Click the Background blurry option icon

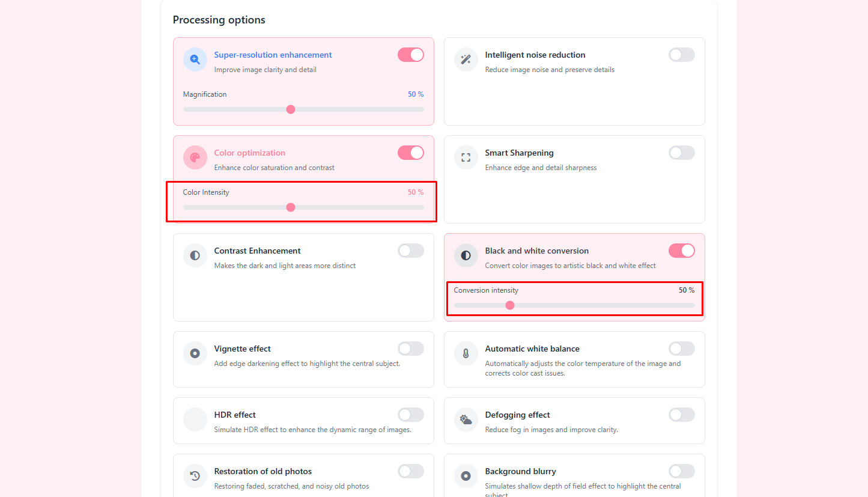(466, 476)
